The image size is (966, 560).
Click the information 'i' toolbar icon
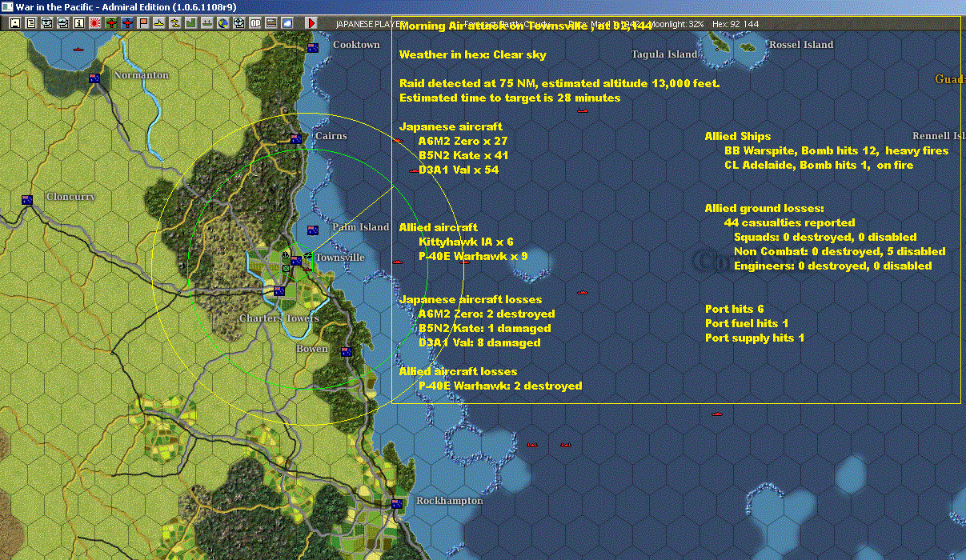click(x=78, y=23)
